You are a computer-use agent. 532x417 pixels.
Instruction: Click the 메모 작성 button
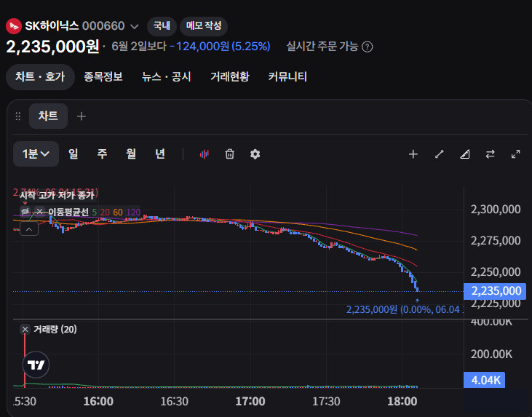204,26
